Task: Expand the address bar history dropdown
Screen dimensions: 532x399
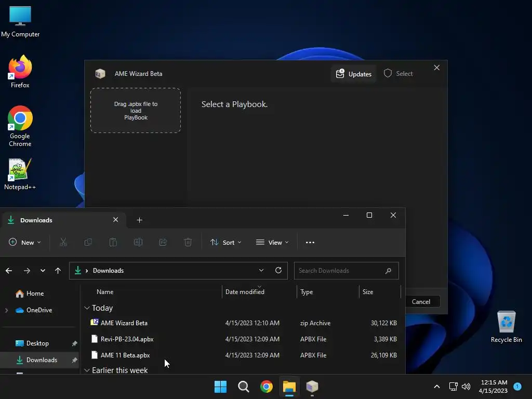Action: pyautogui.click(x=261, y=270)
